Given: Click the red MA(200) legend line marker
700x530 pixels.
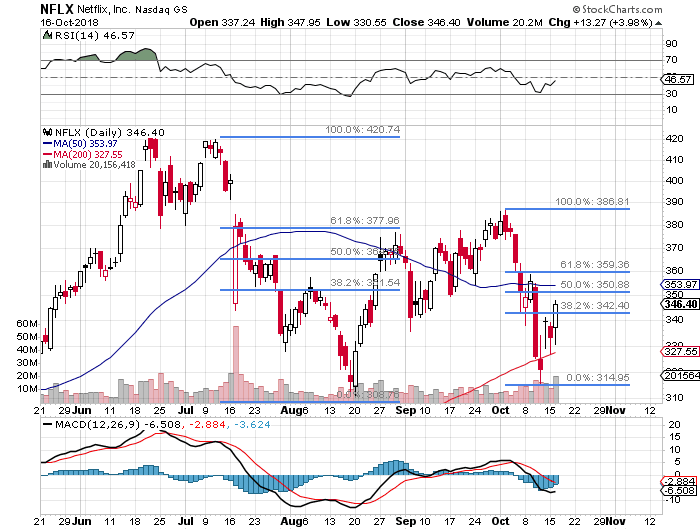Looking at the screenshot, I should coord(47,154).
